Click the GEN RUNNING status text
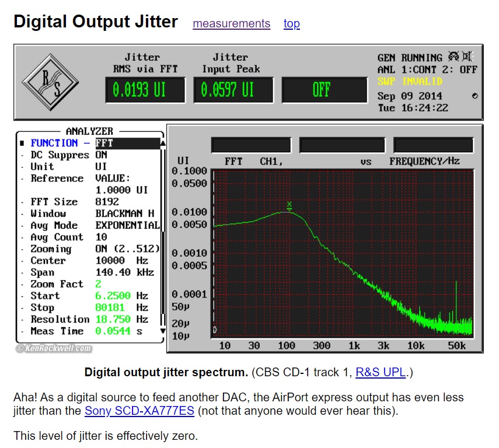 point(410,58)
